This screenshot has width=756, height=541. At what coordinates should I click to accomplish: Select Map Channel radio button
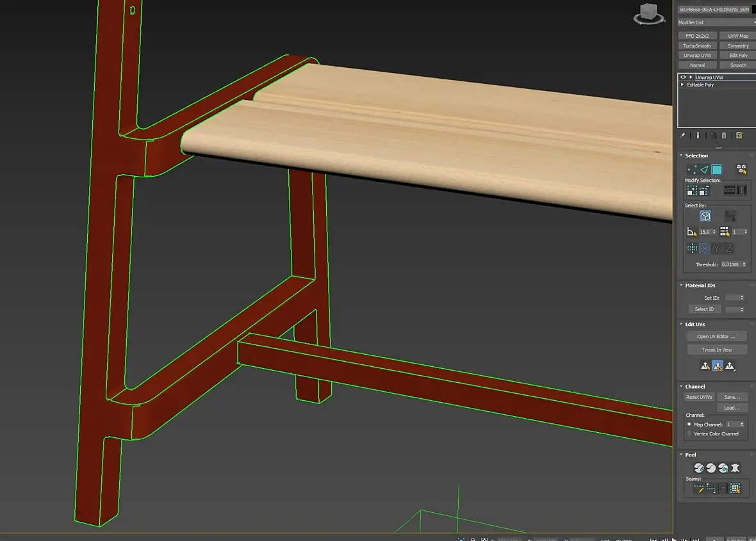click(689, 424)
